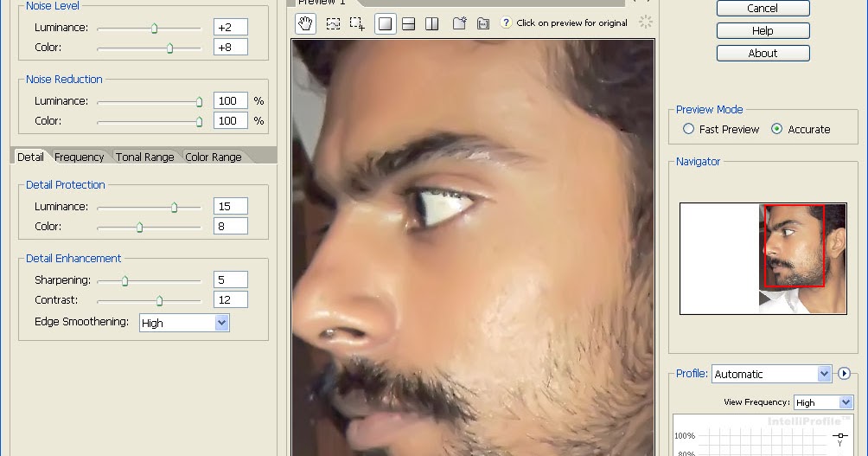This screenshot has height=456, width=868.
Task: Click Noise Level Color value field
Action: (230, 47)
